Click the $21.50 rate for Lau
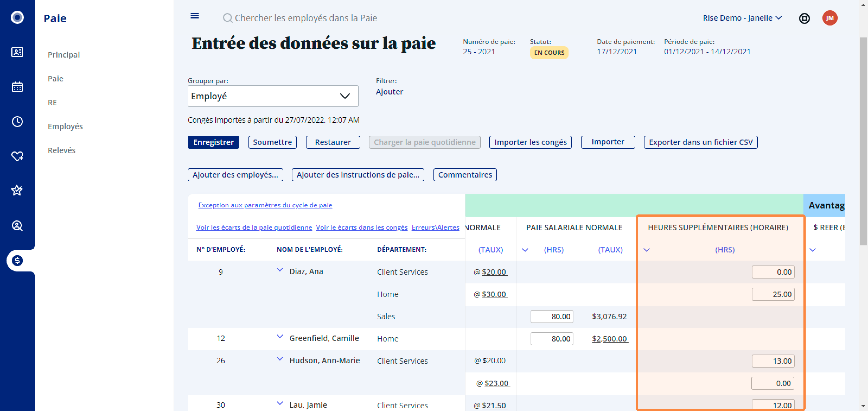Screen dimensions: 868x411 pyautogui.click(x=494, y=406)
